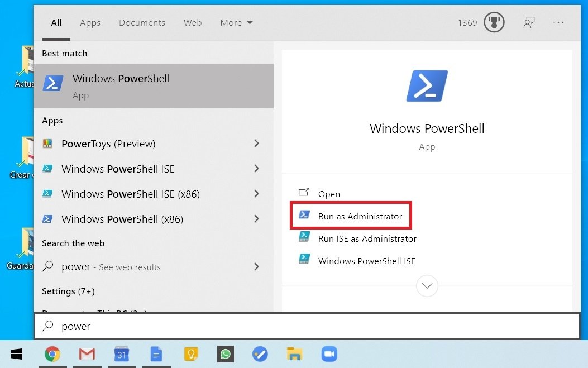
Task: Expand the power web results arrow
Action: coord(256,267)
